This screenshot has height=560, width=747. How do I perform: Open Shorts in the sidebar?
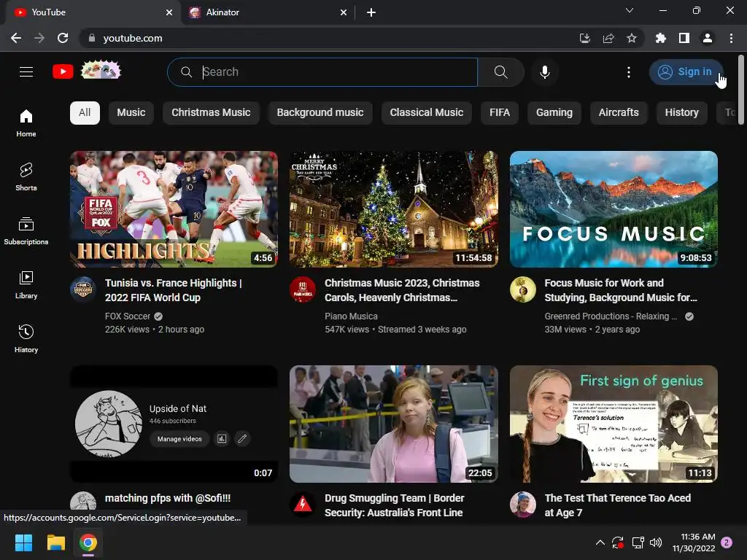tap(26, 176)
